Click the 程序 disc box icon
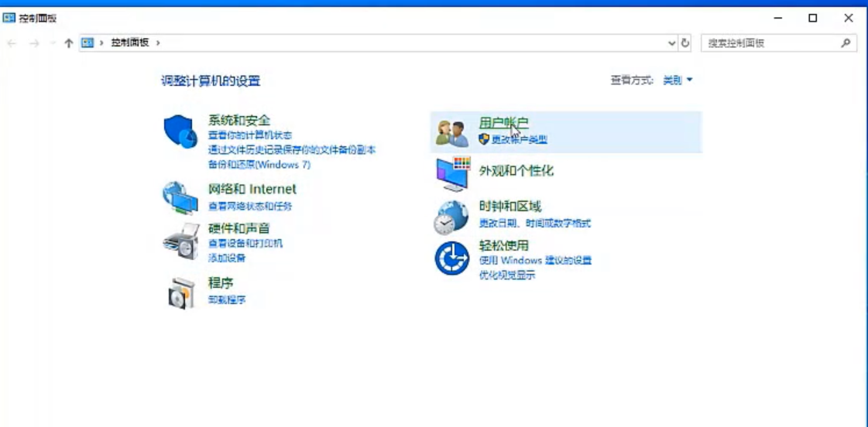 (x=181, y=293)
